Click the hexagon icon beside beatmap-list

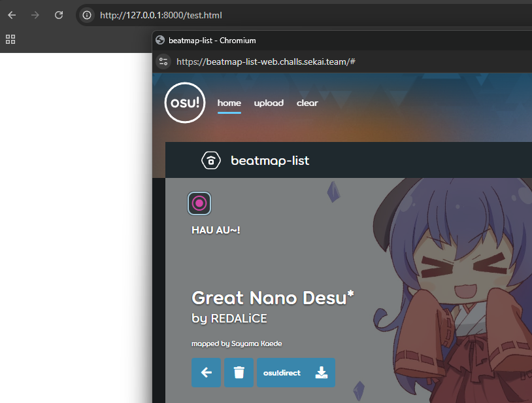click(x=210, y=160)
